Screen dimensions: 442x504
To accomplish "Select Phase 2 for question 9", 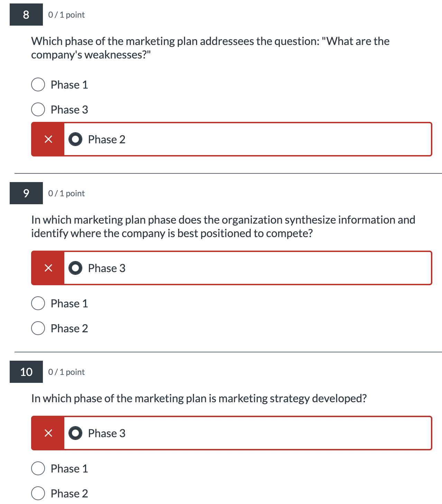I will click(x=38, y=328).
